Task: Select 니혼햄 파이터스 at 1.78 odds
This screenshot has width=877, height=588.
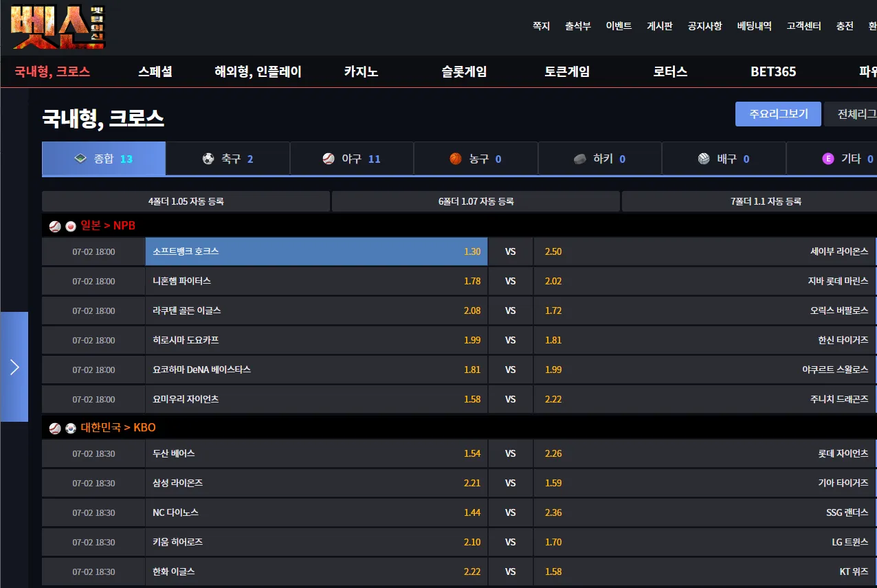Action: [x=316, y=281]
